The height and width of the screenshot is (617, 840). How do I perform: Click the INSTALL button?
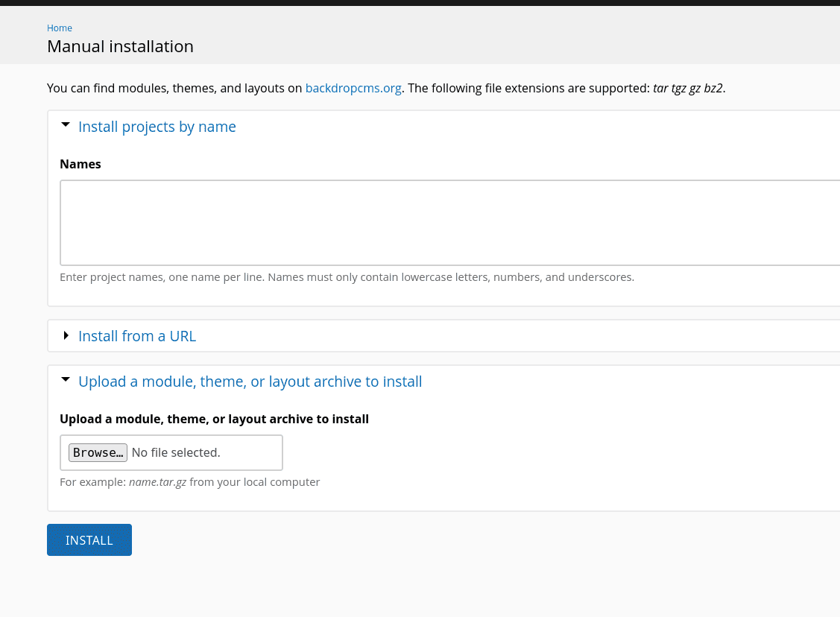point(89,540)
